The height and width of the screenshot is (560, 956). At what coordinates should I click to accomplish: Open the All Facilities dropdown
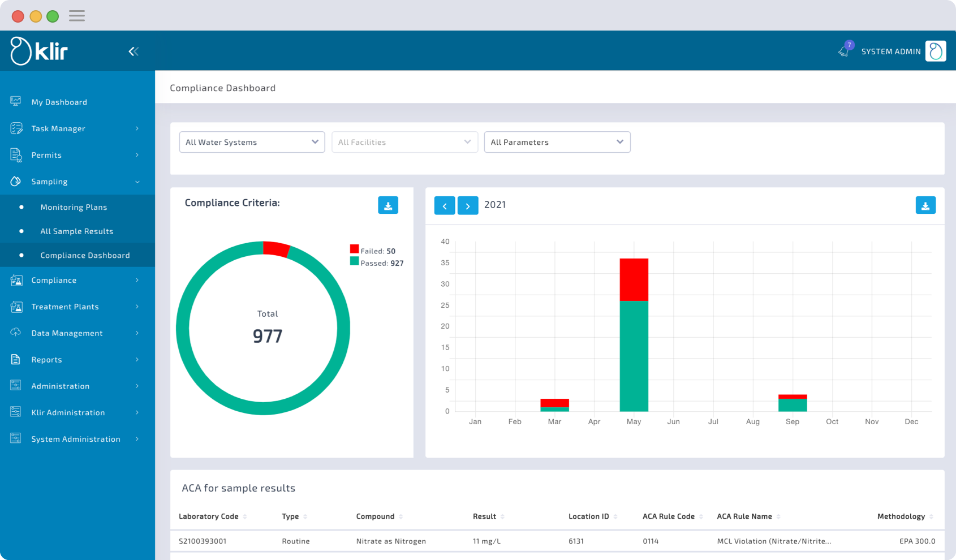point(404,142)
